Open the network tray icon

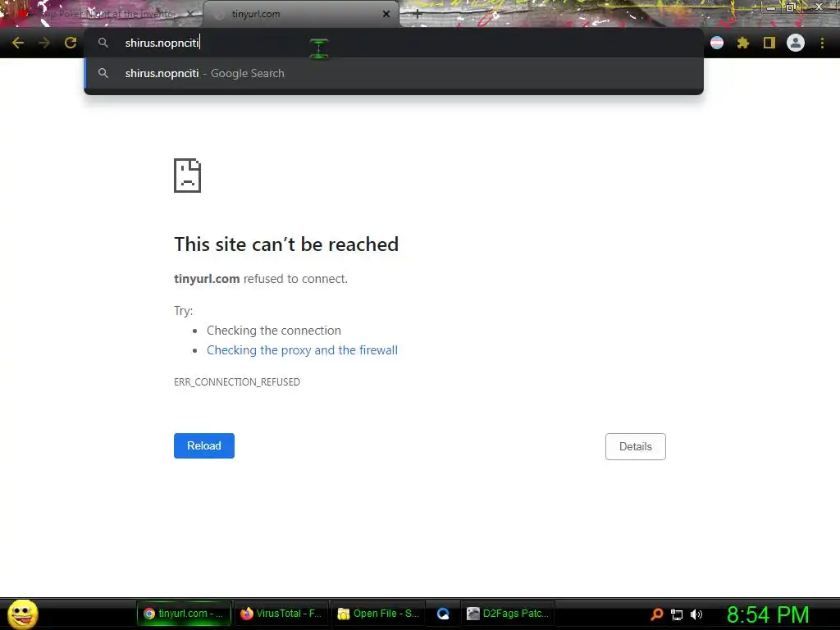point(677,614)
